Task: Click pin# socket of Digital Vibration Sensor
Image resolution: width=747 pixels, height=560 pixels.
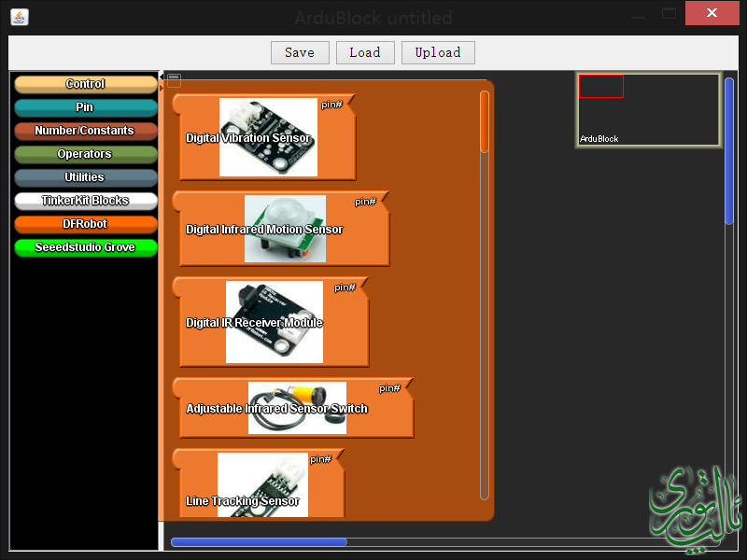Action: pos(332,105)
